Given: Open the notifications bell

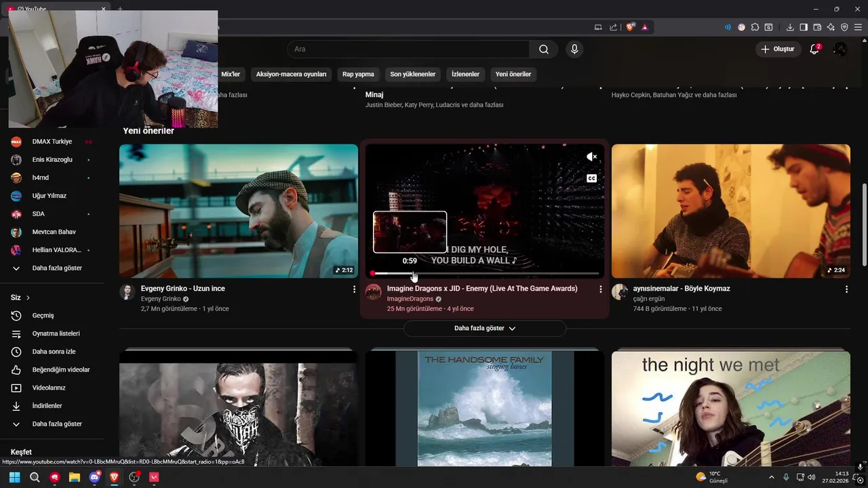Looking at the screenshot, I should click(814, 49).
